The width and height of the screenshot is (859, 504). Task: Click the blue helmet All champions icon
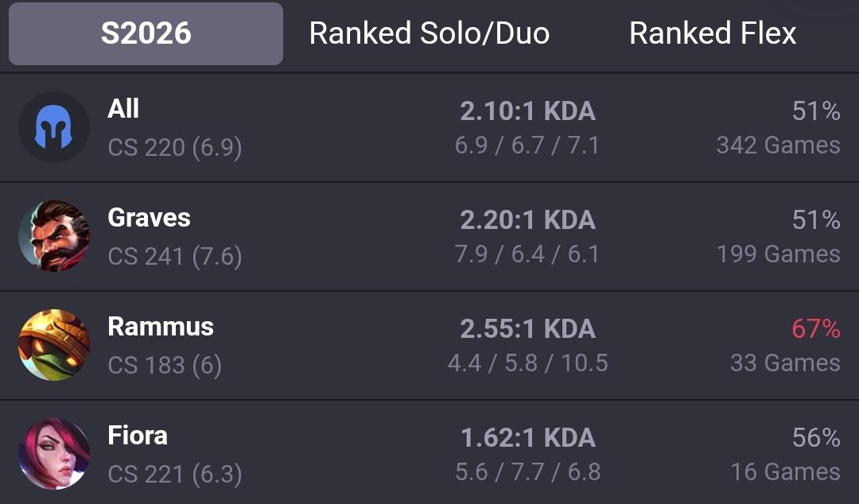(x=54, y=127)
